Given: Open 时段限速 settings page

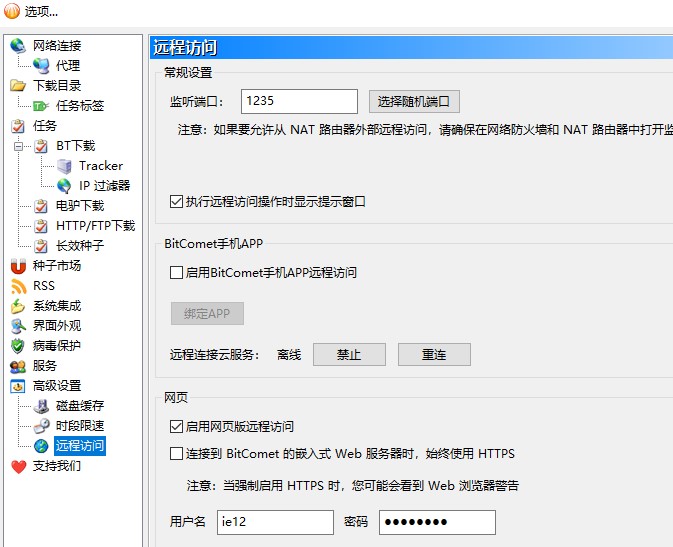Looking at the screenshot, I should pos(80,426).
